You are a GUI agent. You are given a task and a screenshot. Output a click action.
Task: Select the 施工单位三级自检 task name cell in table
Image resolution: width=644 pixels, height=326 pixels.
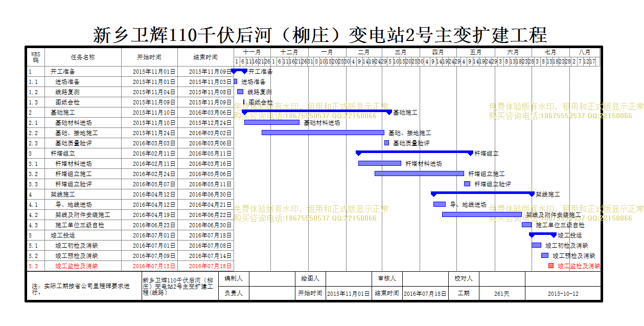(x=83, y=225)
